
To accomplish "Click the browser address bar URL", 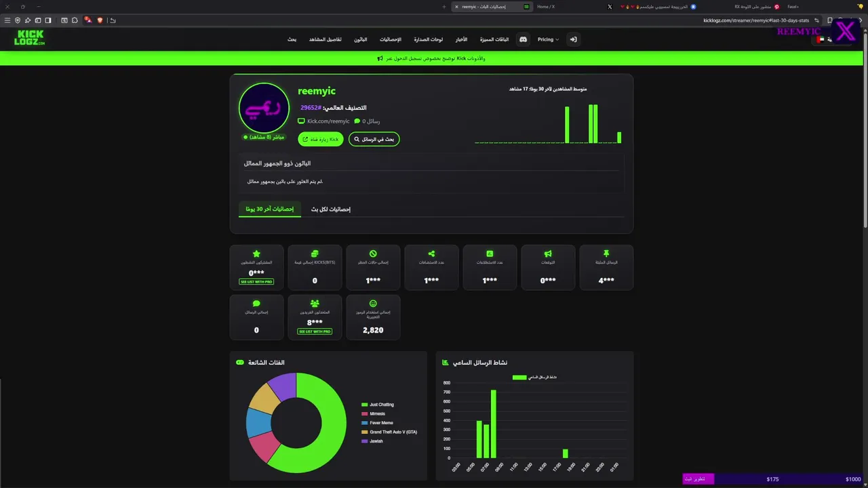I will pos(756,20).
